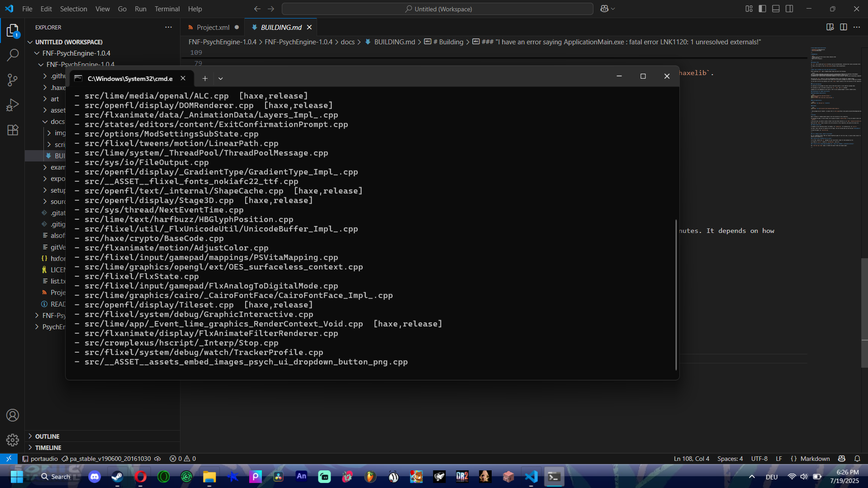
Task: Click the Windows Start button
Action: [17, 477]
